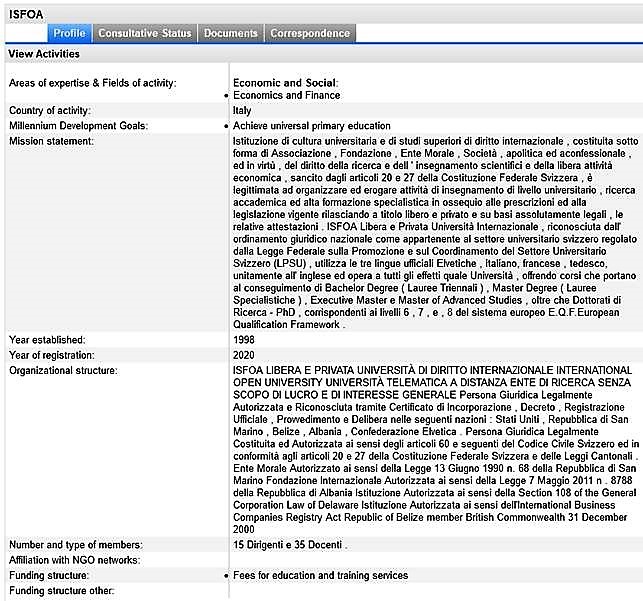Open the Documents tab
Screen dimensions: 643x601
click(x=231, y=33)
